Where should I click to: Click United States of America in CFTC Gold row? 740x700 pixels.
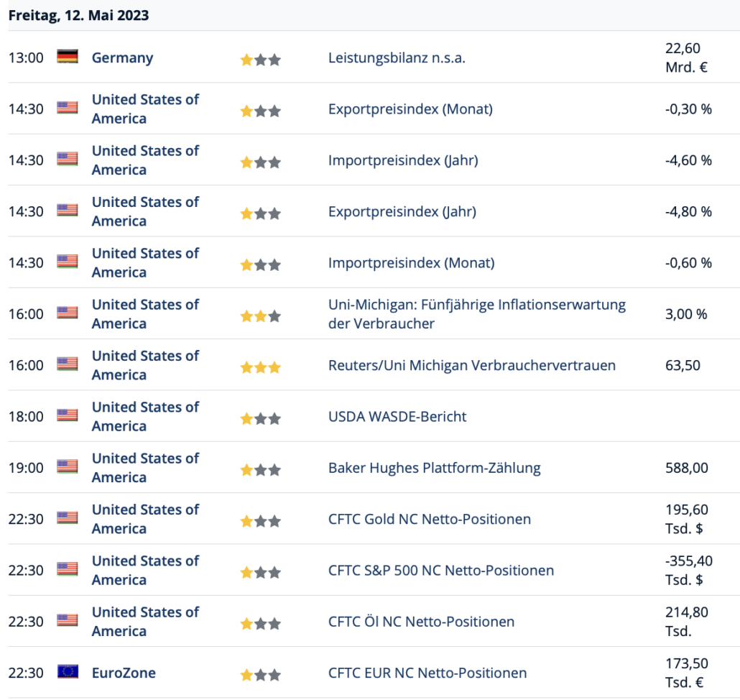tap(145, 519)
